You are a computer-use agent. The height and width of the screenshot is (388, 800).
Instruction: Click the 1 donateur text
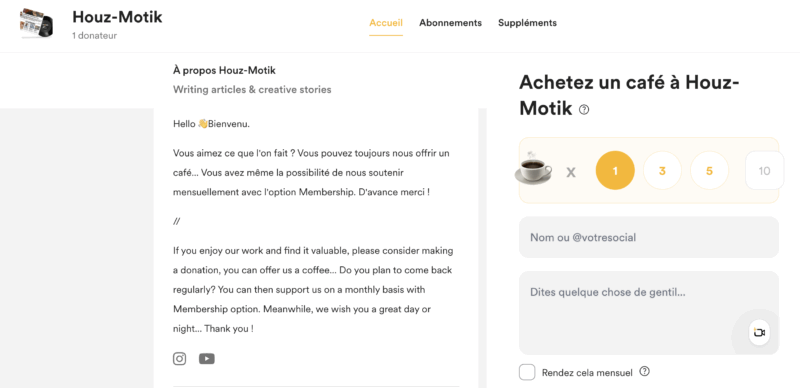coord(94,36)
